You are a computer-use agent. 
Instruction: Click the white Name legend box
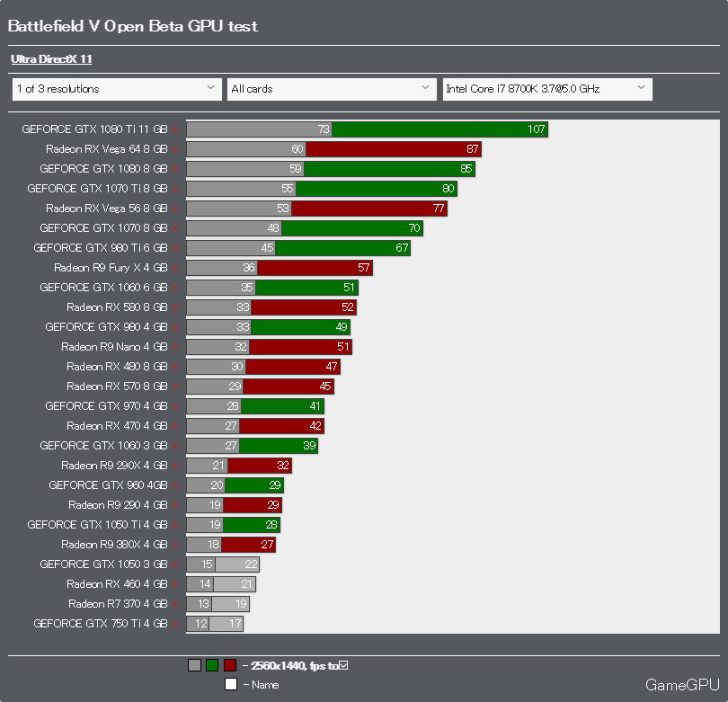pos(231,684)
